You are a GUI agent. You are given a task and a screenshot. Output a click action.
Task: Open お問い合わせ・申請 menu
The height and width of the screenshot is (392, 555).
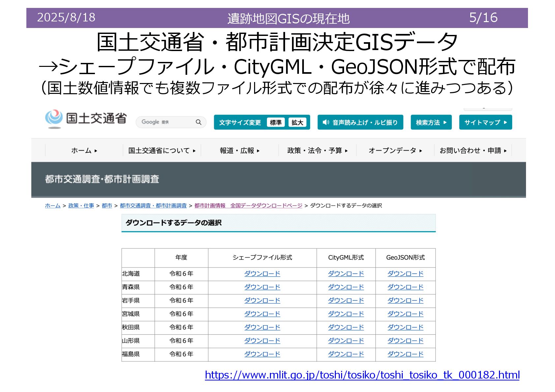(473, 151)
